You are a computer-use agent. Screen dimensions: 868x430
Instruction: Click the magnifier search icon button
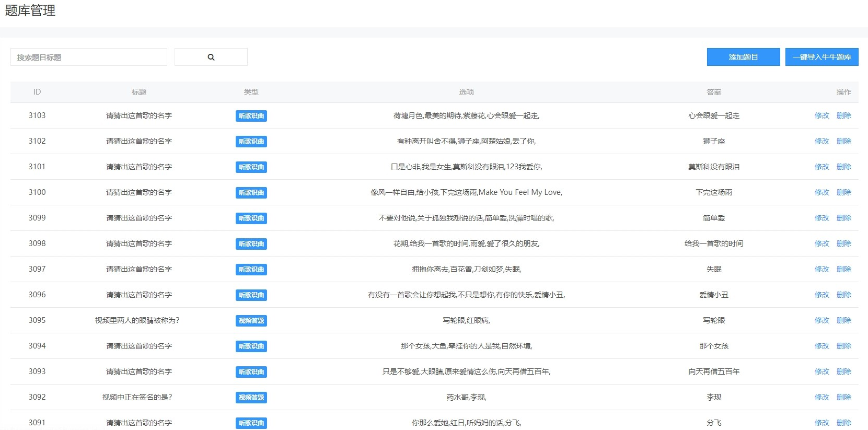click(x=211, y=57)
